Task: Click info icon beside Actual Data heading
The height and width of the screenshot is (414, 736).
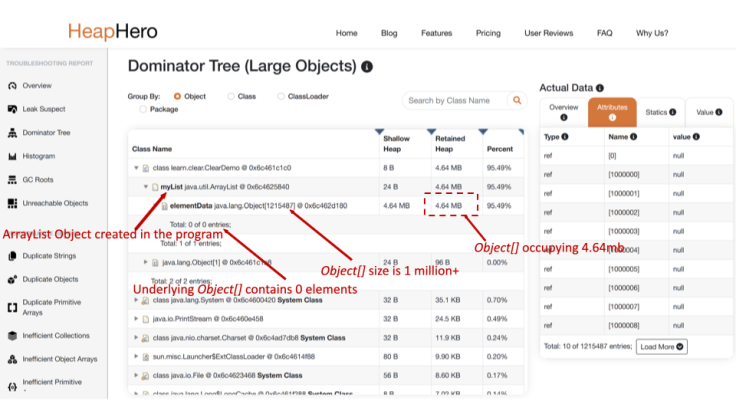Action: click(x=600, y=88)
